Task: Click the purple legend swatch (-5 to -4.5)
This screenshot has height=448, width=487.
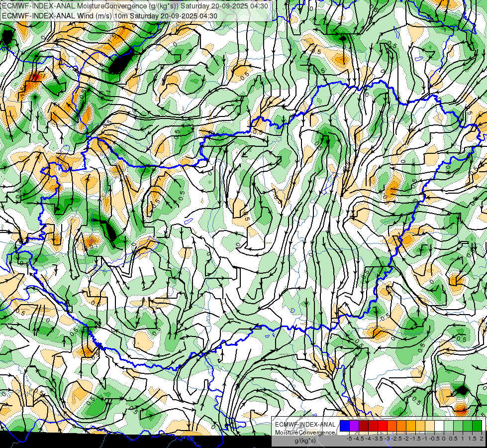Action: click(x=354, y=426)
